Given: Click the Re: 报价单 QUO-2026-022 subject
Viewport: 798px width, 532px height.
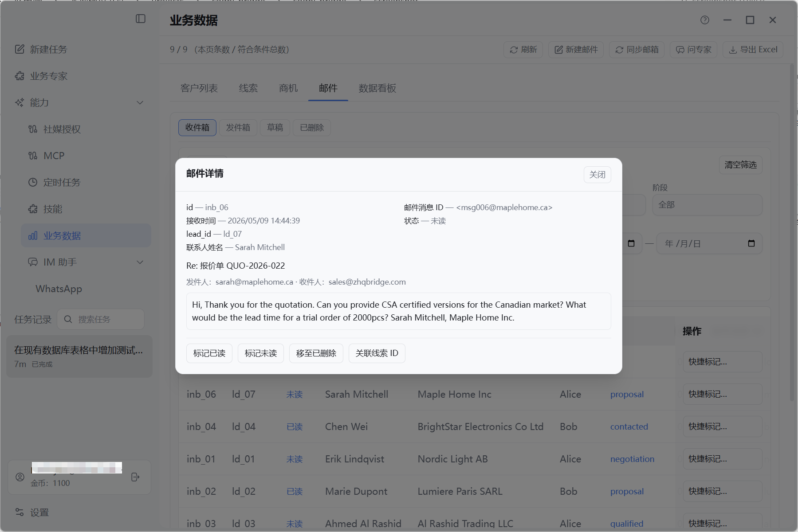Looking at the screenshot, I should coord(236,266).
